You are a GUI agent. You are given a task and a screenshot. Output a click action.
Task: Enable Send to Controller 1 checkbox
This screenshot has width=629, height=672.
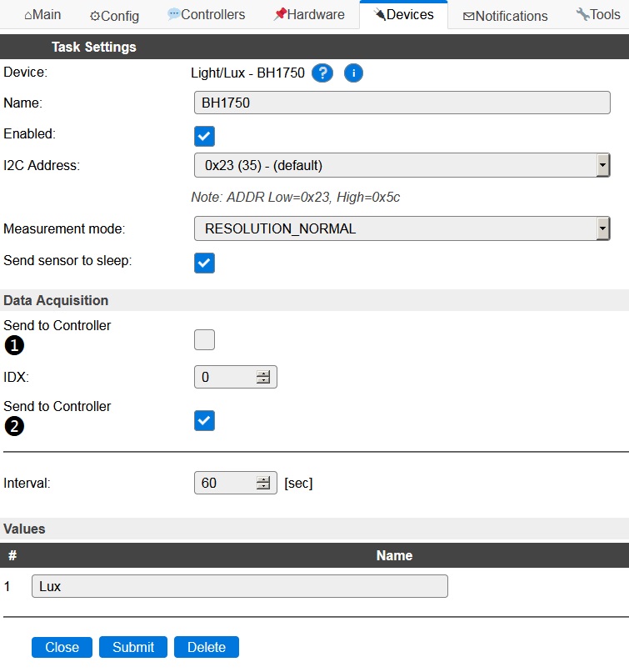coord(204,339)
